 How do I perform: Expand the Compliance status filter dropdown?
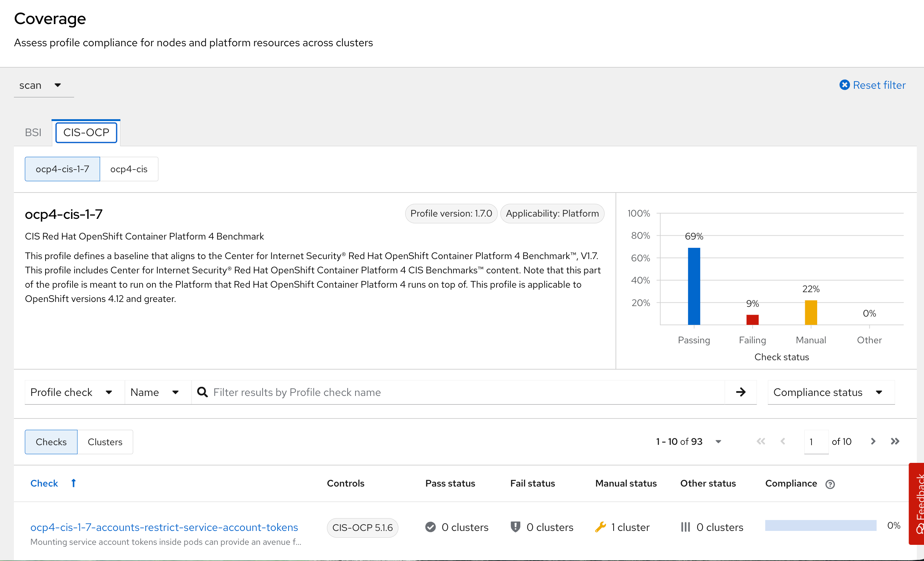coord(831,392)
